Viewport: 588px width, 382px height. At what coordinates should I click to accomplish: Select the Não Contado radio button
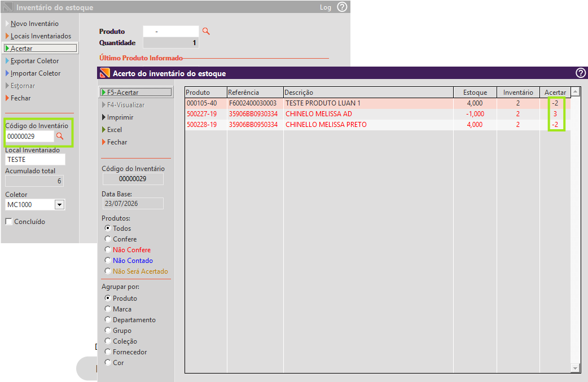(108, 260)
